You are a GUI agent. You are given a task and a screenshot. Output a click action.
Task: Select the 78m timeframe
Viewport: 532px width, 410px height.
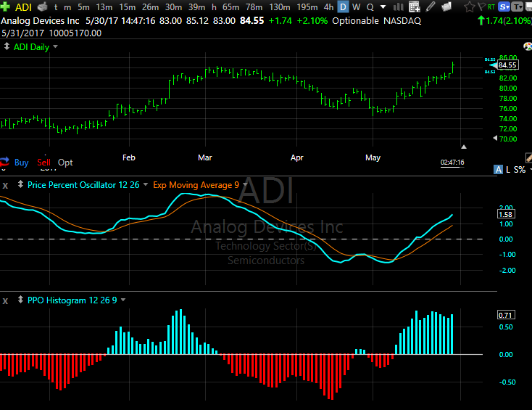point(254,7)
